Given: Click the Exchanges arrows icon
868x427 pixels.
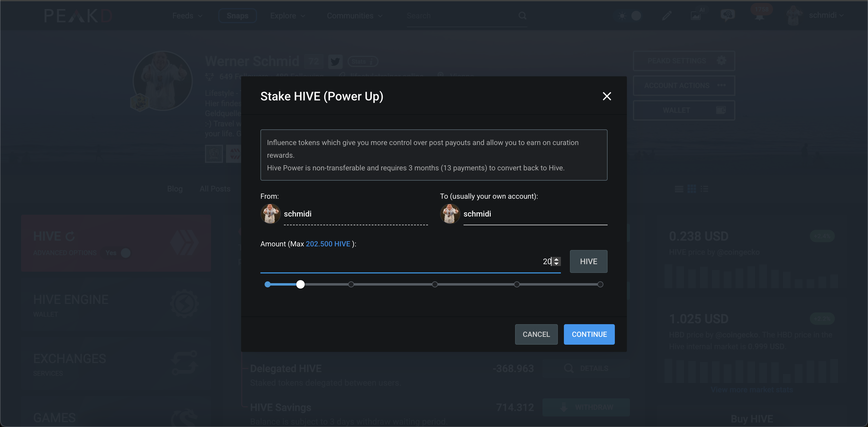Looking at the screenshot, I should click(184, 363).
